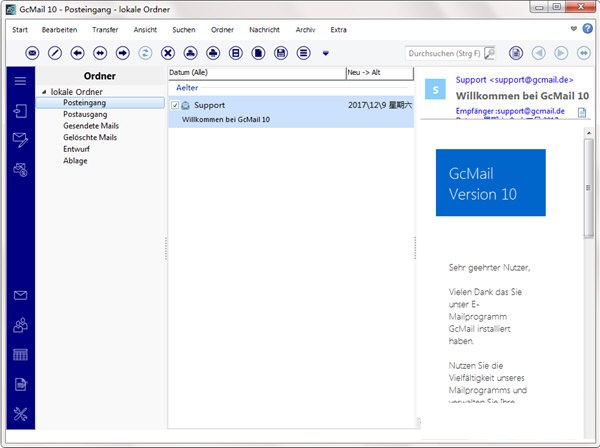Open the Bearbeiten menu
This screenshot has height=448, width=600.
(59, 30)
